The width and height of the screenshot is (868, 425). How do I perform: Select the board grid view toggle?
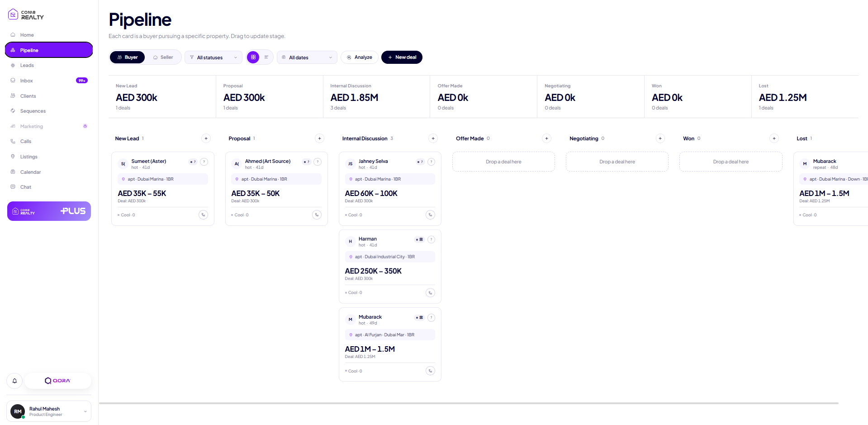[253, 57]
